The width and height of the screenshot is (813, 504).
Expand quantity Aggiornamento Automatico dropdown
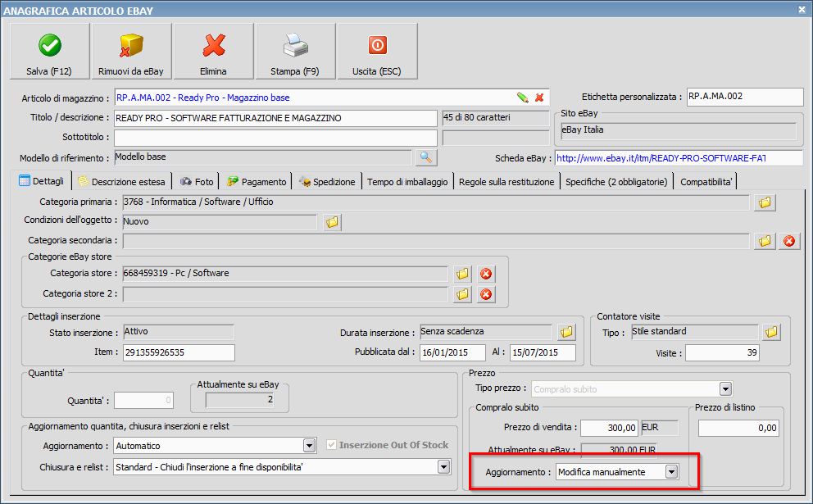309,446
